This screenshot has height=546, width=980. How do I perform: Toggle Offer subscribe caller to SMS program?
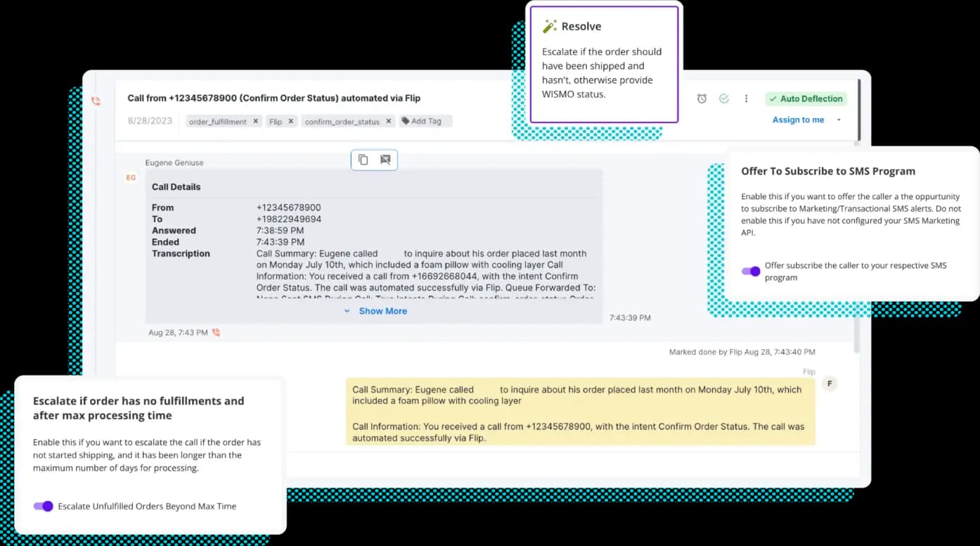pyautogui.click(x=751, y=271)
